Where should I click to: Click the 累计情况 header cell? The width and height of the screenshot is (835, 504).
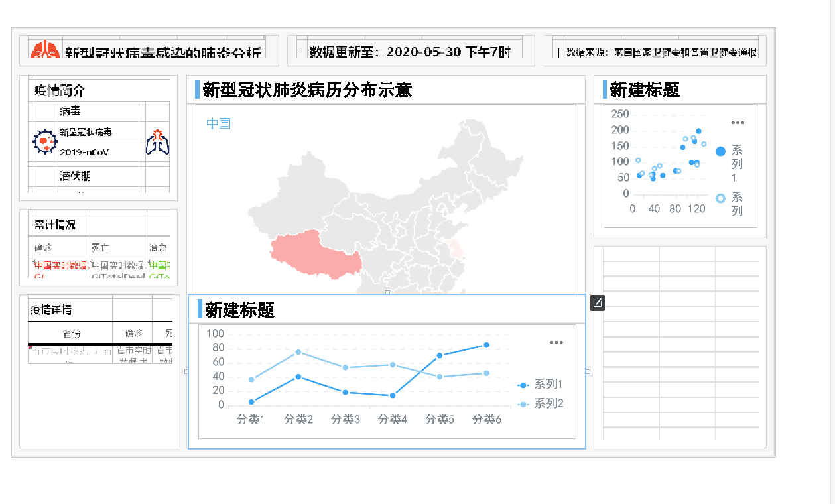[x=61, y=225]
